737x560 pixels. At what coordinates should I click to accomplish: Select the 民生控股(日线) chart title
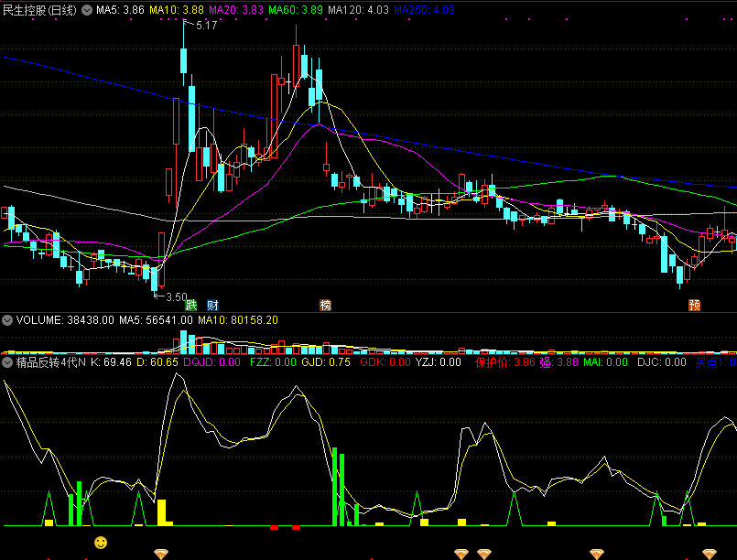(40, 10)
